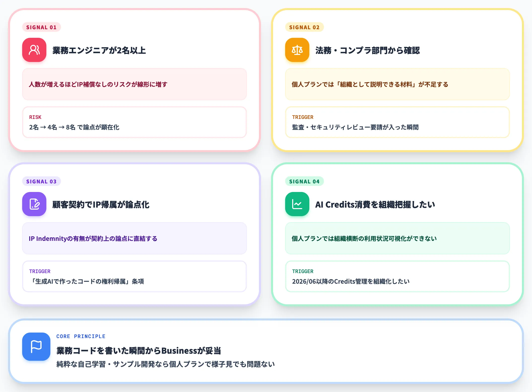This screenshot has width=532, height=392.
Task: Click the purple note IP Indemnityの有無
Action: [x=135, y=238]
